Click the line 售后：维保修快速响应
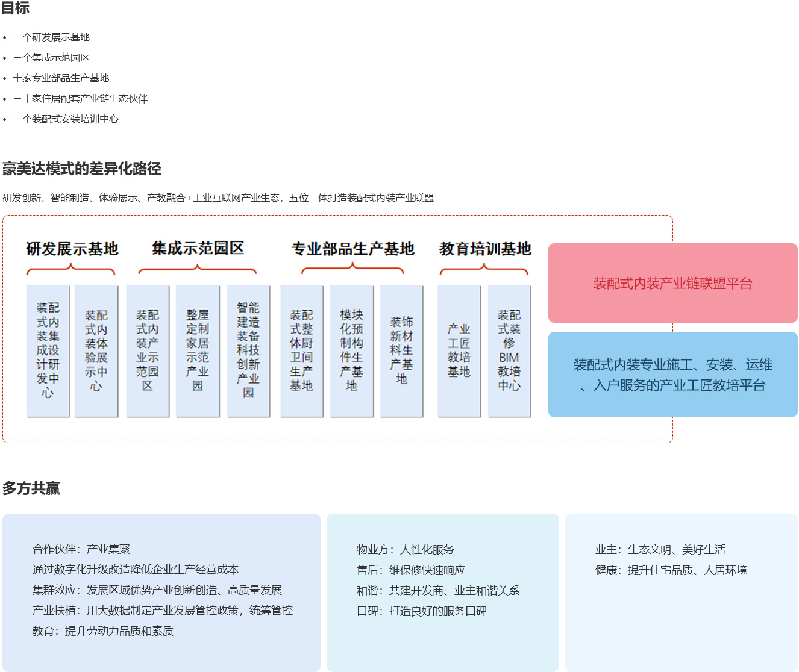Screen dimensions: 799x672 (x=411, y=570)
